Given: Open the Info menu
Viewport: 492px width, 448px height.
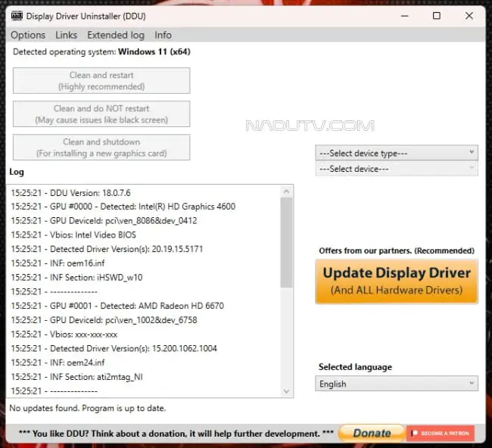Looking at the screenshot, I should [x=163, y=35].
